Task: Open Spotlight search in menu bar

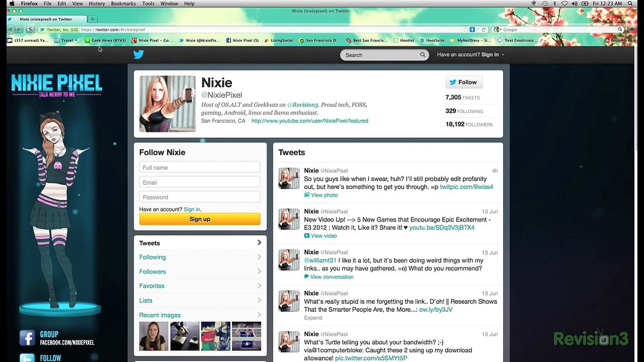Action: pos(630,4)
